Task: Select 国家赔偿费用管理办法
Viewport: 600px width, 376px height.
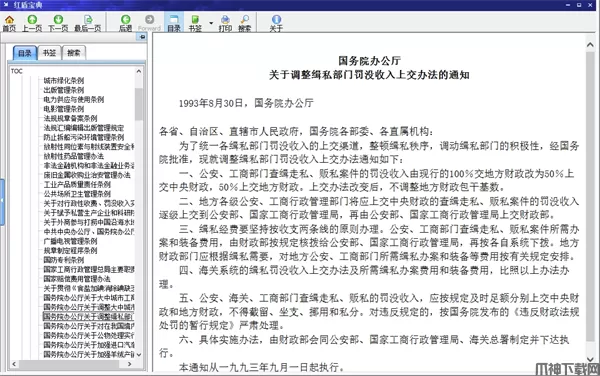Action: pos(77,279)
